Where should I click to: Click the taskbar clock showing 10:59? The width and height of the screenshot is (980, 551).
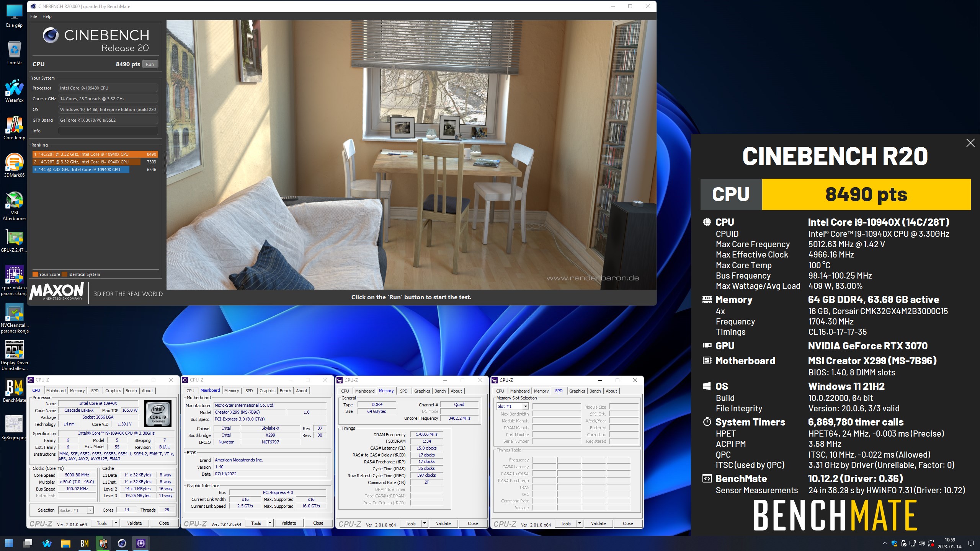point(950,543)
